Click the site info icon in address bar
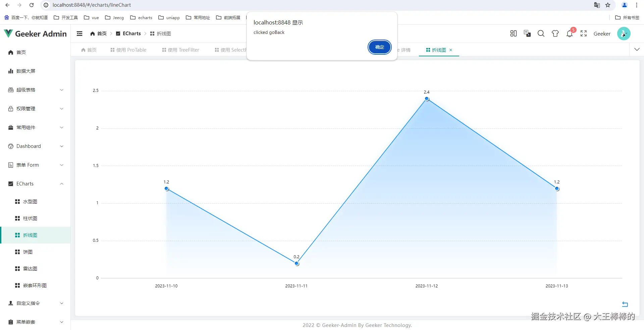The height and width of the screenshot is (330, 644). 46,5
